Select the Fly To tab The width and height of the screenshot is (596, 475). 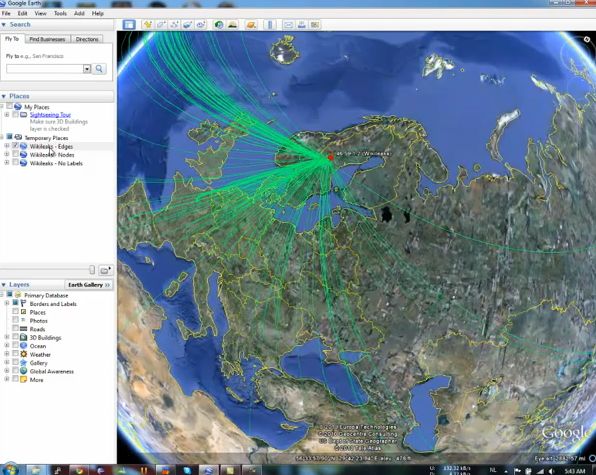coord(12,39)
